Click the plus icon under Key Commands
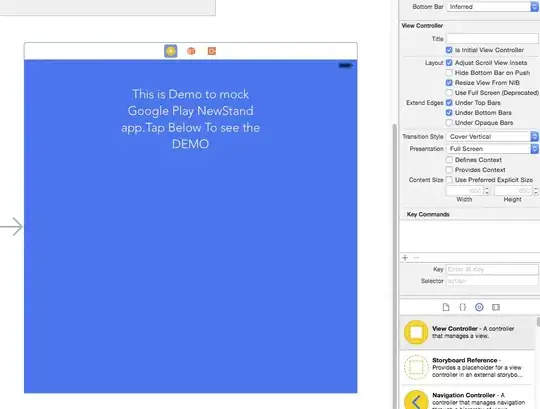 (x=405, y=258)
